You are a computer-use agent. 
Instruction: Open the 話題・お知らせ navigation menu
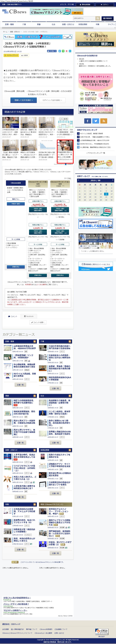68,25
